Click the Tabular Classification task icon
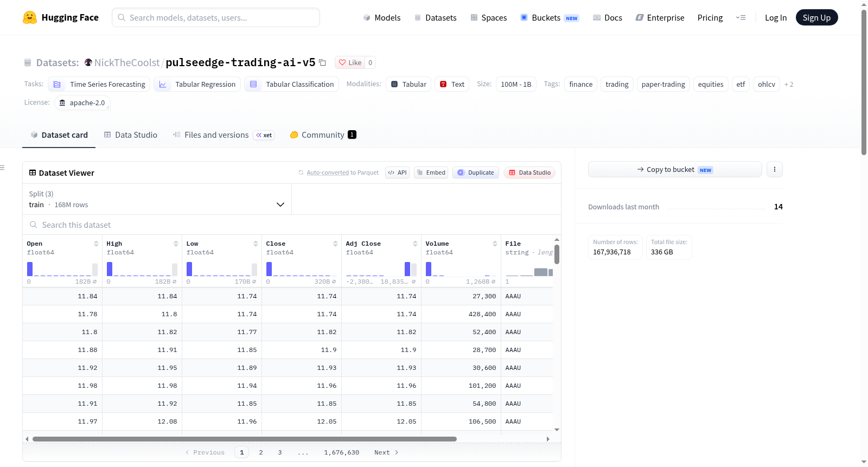 tap(253, 84)
